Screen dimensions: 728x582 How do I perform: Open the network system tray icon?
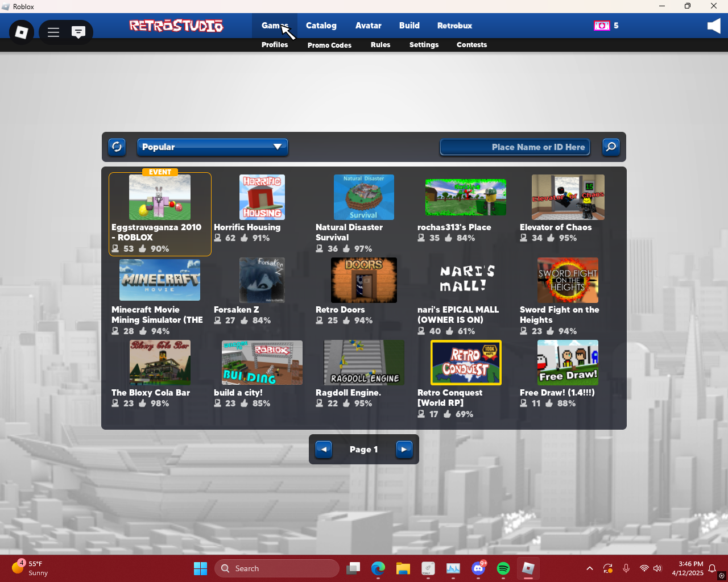click(644, 568)
